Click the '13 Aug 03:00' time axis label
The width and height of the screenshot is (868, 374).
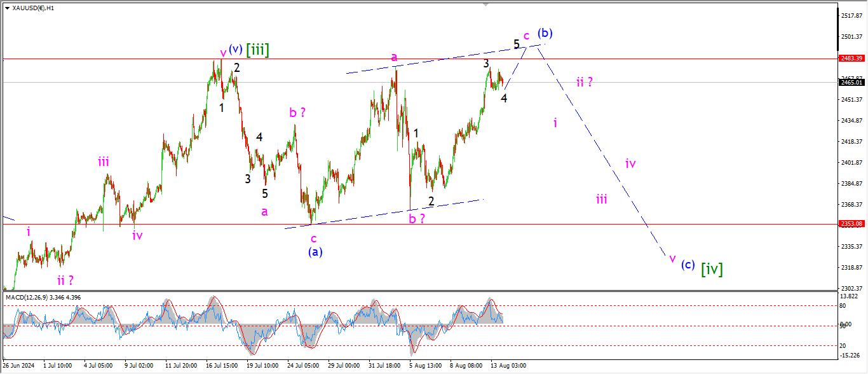[508, 366]
